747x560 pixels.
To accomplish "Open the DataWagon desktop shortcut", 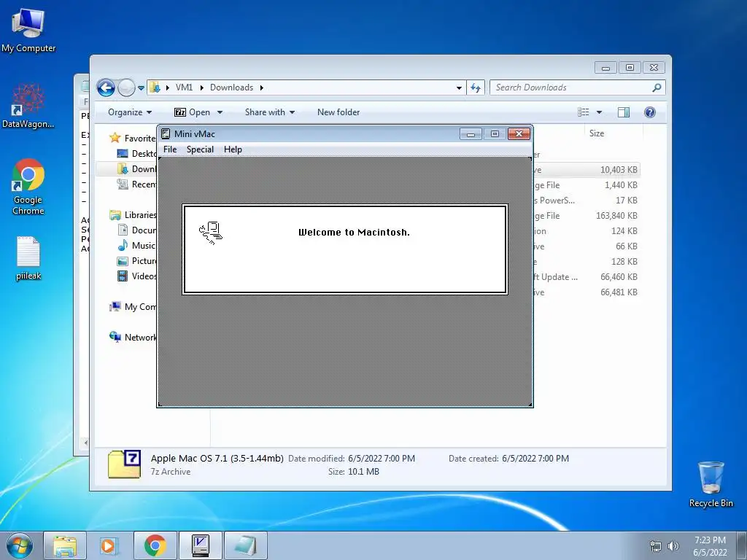I will point(28,106).
